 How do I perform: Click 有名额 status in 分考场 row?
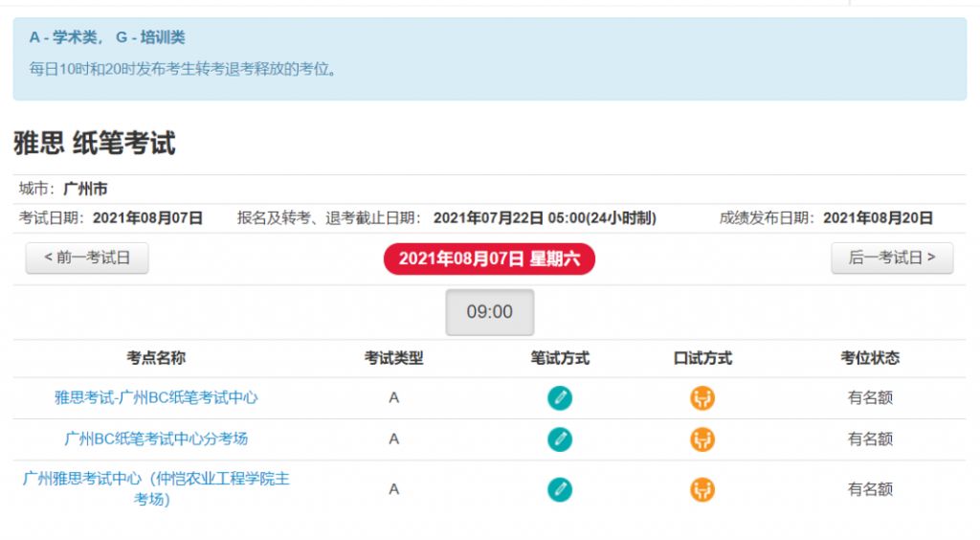coord(870,439)
